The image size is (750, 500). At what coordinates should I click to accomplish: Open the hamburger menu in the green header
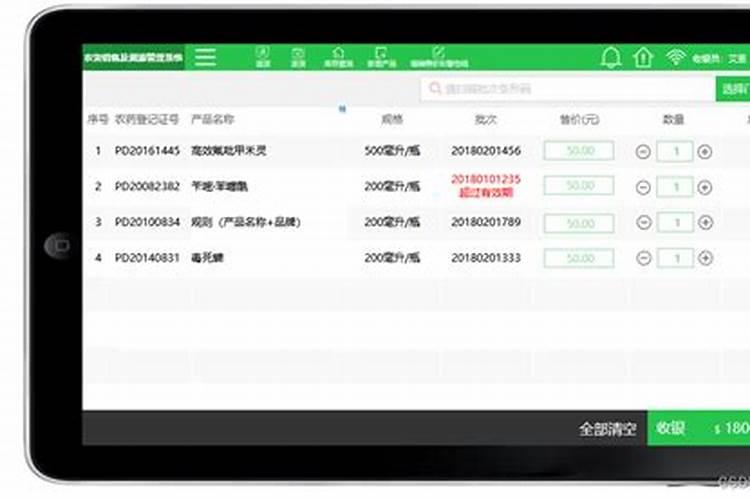(206, 57)
